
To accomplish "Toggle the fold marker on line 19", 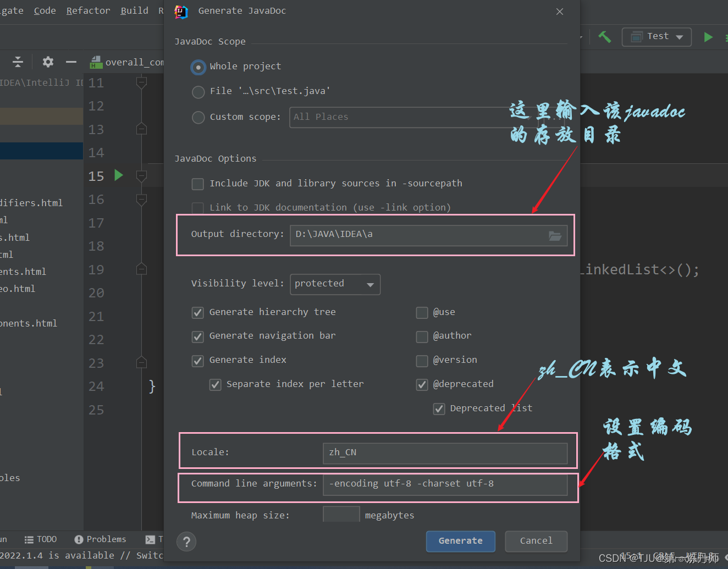I will pyautogui.click(x=141, y=269).
